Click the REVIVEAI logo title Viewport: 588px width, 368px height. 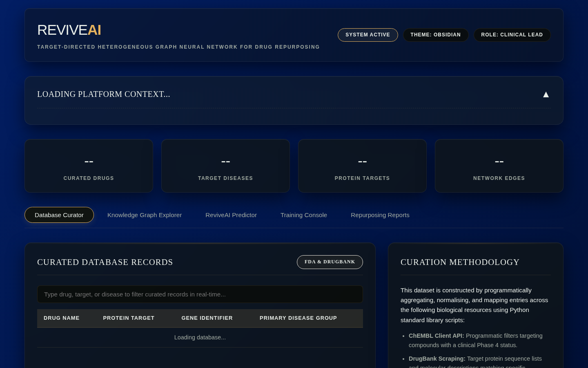click(69, 30)
